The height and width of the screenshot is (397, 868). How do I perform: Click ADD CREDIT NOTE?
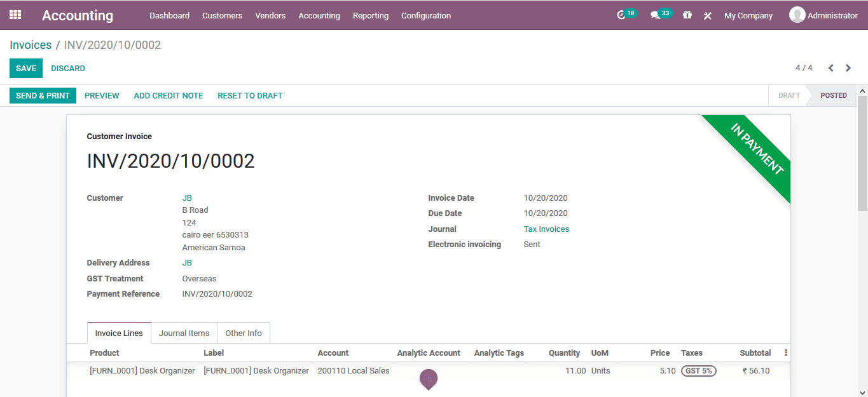tap(168, 95)
